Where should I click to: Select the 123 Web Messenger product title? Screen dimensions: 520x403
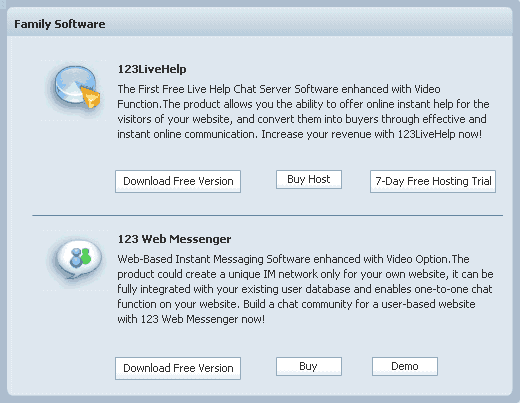174,239
